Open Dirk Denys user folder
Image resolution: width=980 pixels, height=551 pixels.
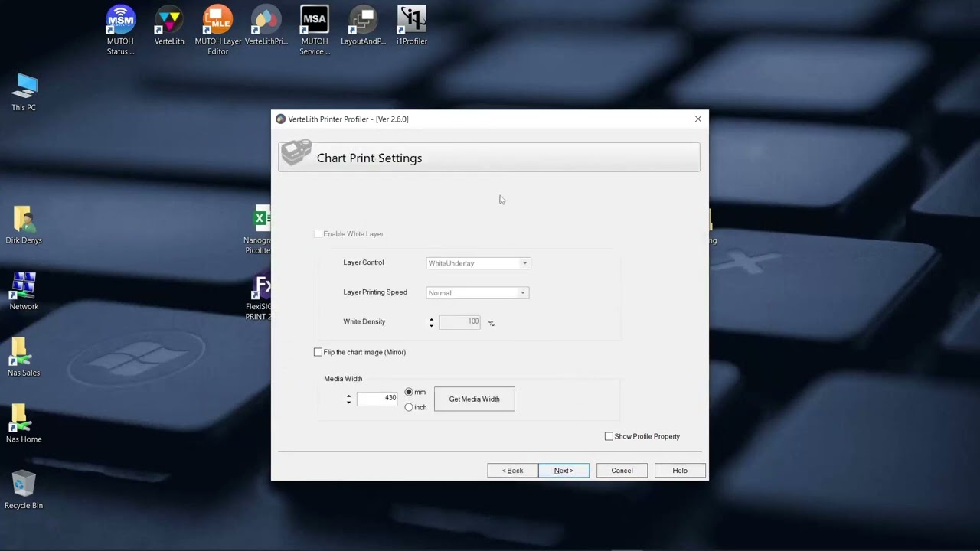coord(24,225)
